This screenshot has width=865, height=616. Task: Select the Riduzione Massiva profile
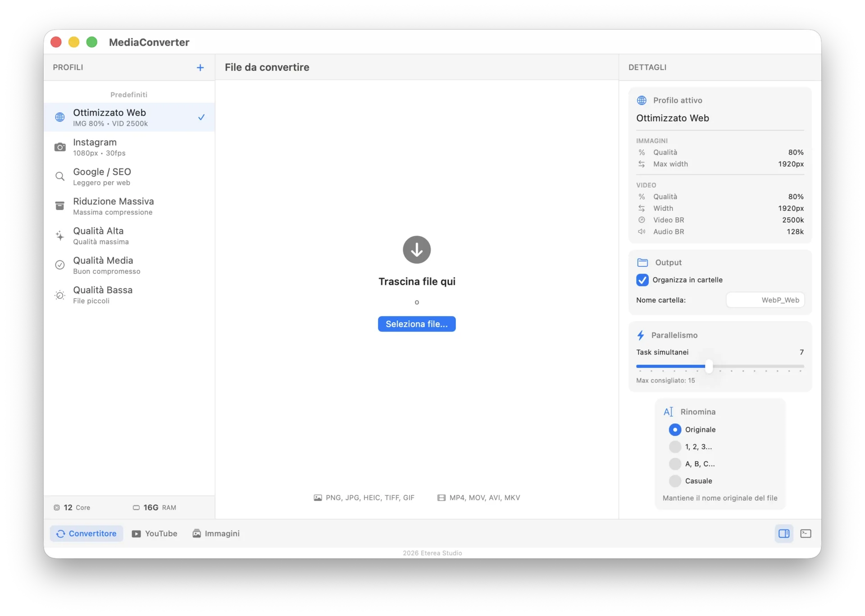click(x=129, y=206)
